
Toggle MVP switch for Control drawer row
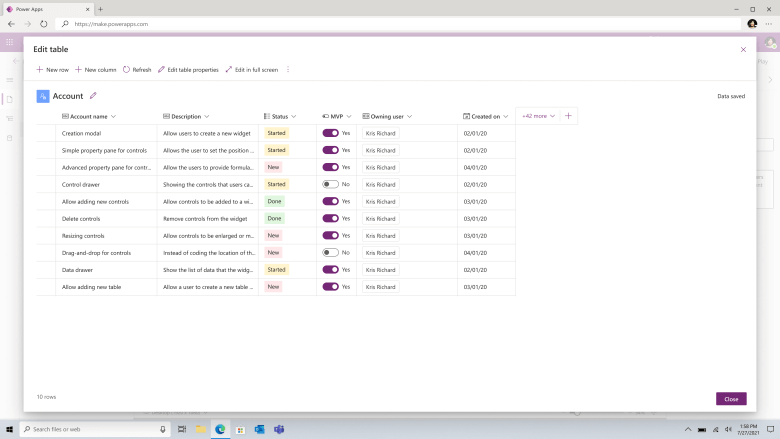[x=330, y=184]
